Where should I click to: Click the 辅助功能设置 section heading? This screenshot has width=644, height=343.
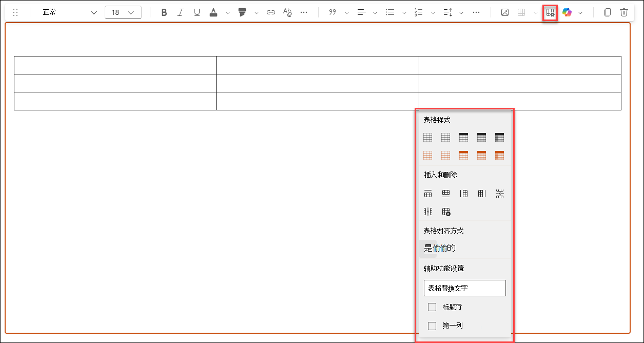[x=444, y=268]
